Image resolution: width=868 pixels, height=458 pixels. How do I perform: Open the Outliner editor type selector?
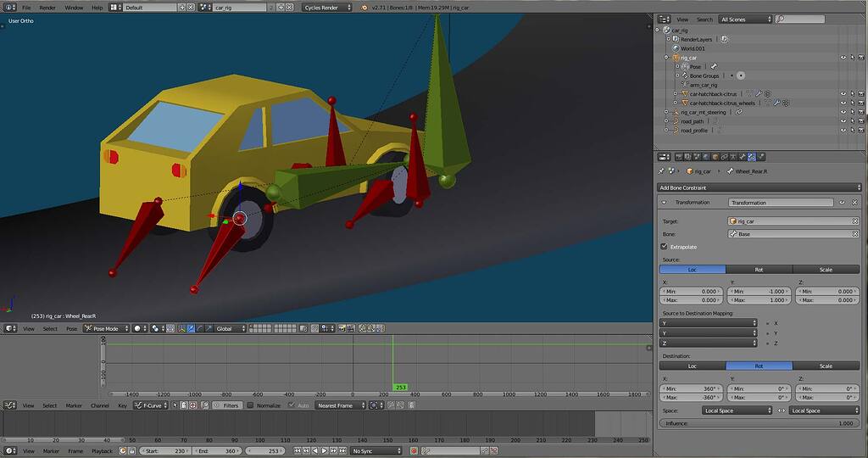[665, 19]
